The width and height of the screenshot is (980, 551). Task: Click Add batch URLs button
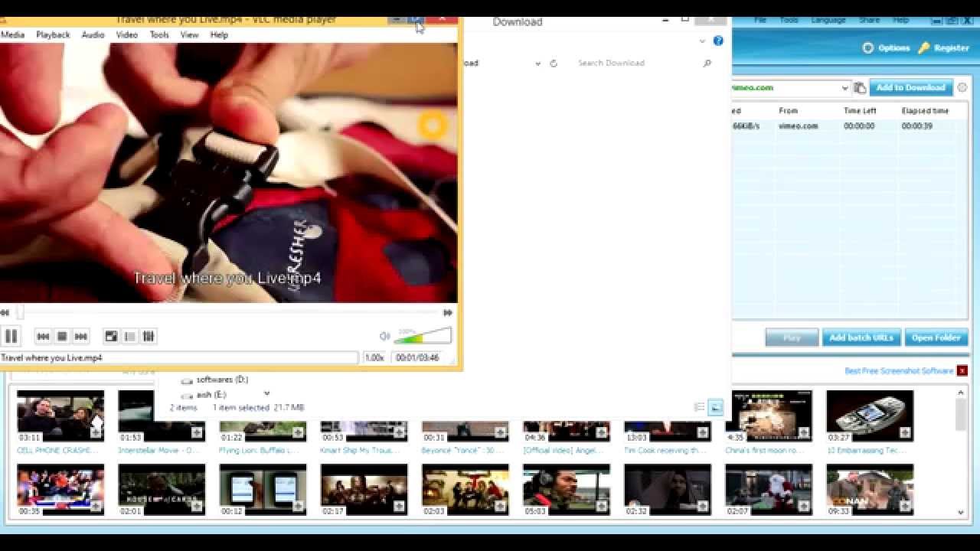point(861,337)
